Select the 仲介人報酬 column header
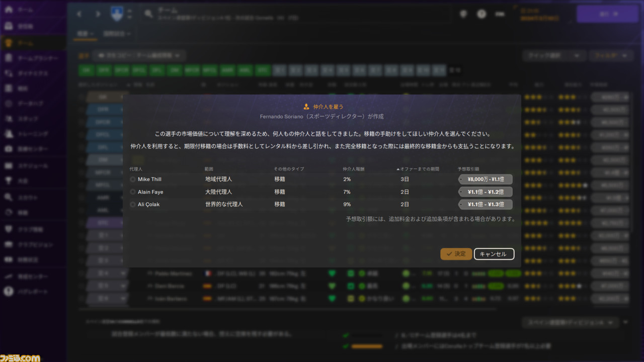This screenshot has height=362, width=644. 353,169
